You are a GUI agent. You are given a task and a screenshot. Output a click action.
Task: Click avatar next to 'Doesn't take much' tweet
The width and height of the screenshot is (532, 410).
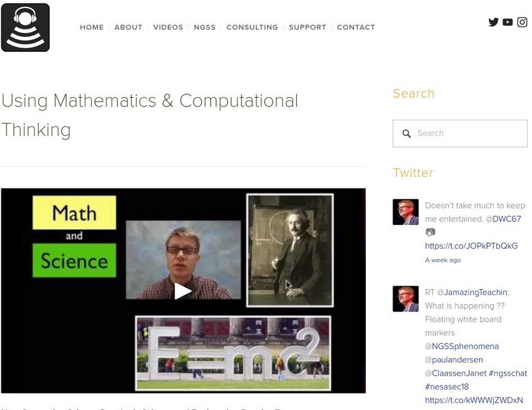(405, 212)
